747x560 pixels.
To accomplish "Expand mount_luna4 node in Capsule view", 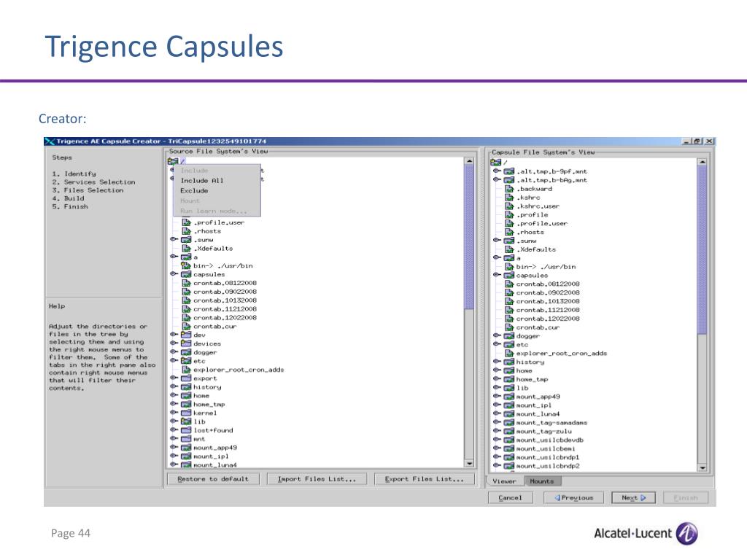I will (497, 413).
